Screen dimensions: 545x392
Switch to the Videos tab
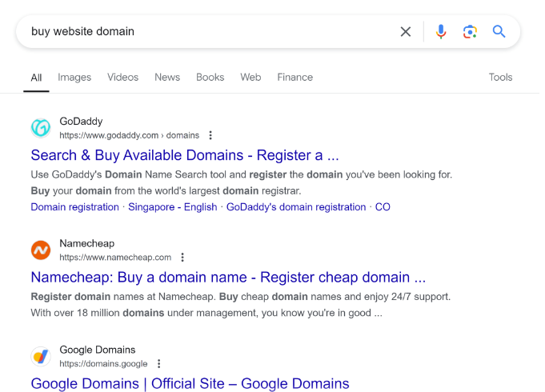122,78
